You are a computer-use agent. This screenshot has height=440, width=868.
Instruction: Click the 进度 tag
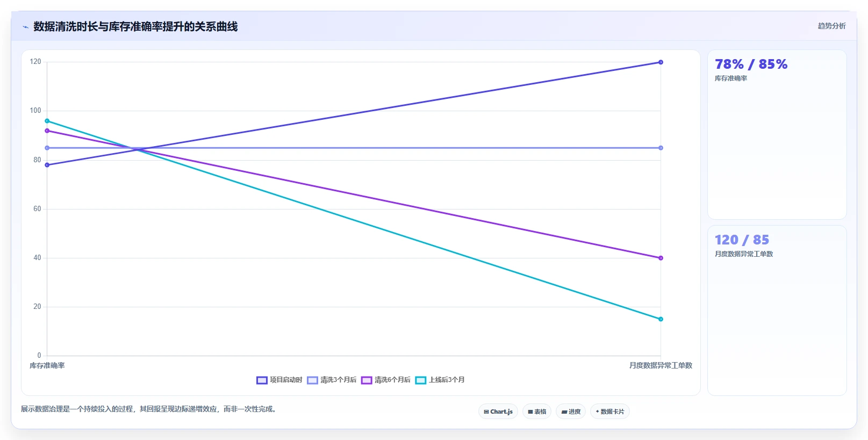coord(571,412)
